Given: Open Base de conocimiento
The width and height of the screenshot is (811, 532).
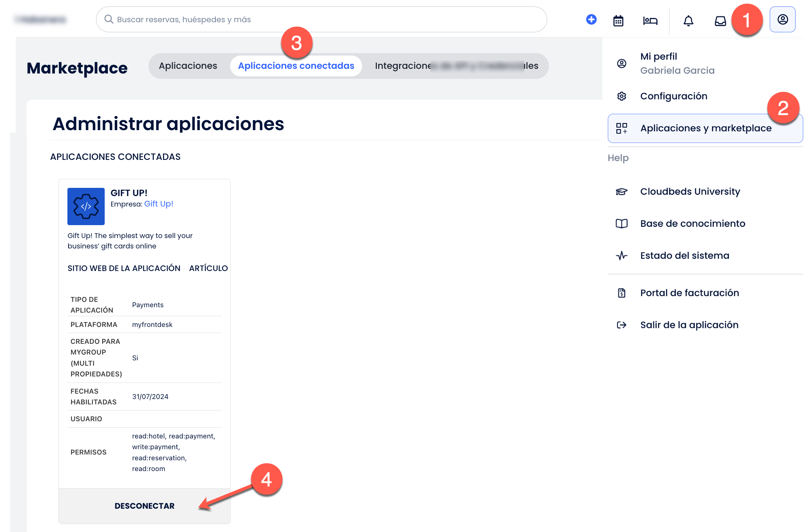Looking at the screenshot, I should [692, 224].
